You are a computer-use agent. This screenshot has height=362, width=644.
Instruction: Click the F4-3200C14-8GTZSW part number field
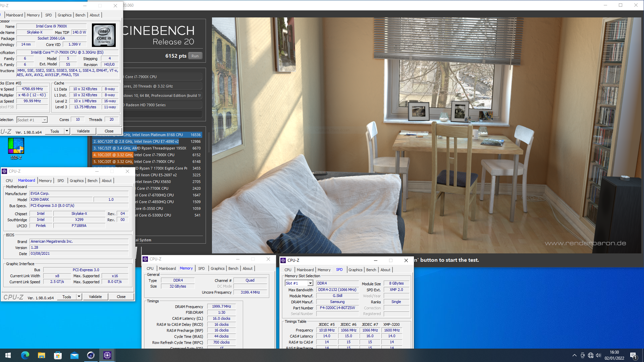pos(337,308)
